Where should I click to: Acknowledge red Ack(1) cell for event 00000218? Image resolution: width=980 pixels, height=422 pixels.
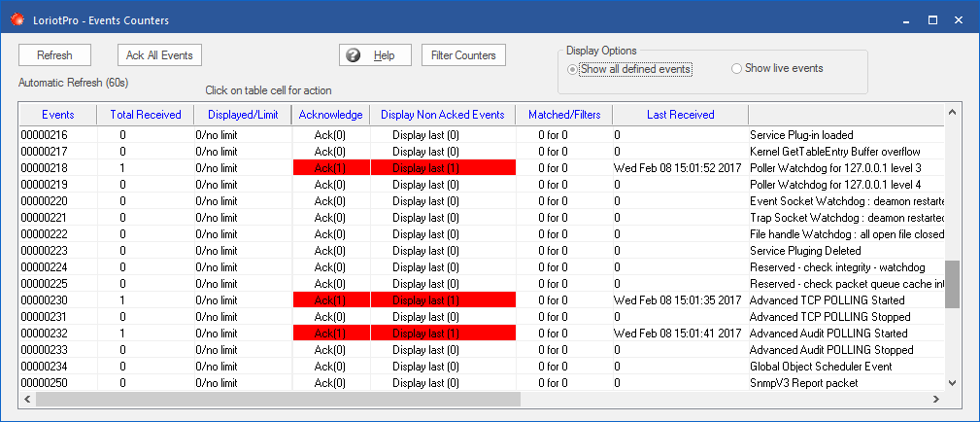coord(330,168)
